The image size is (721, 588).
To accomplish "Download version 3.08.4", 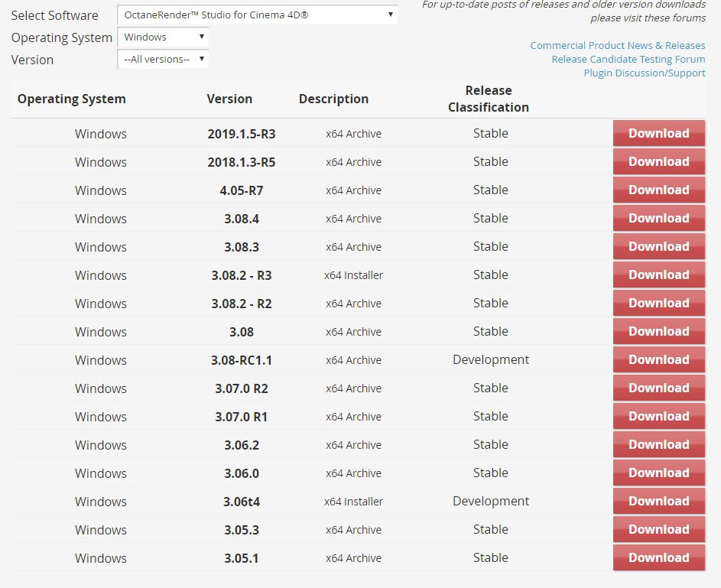I will pos(658,219).
